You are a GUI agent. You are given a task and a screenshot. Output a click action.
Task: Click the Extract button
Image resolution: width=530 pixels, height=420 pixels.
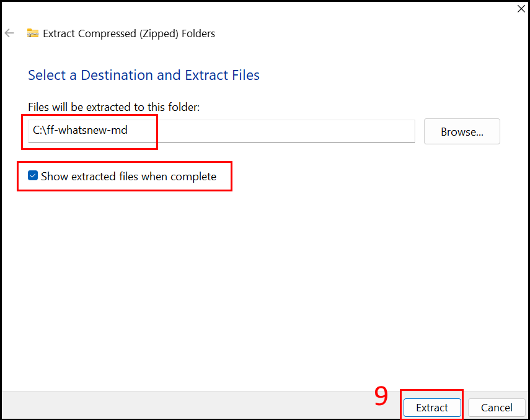432,408
